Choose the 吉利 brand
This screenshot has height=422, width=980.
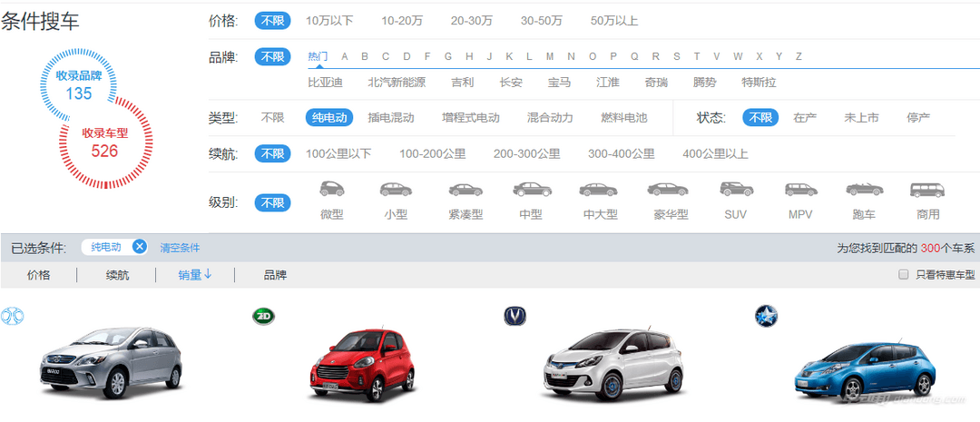[x=463, y=83]
